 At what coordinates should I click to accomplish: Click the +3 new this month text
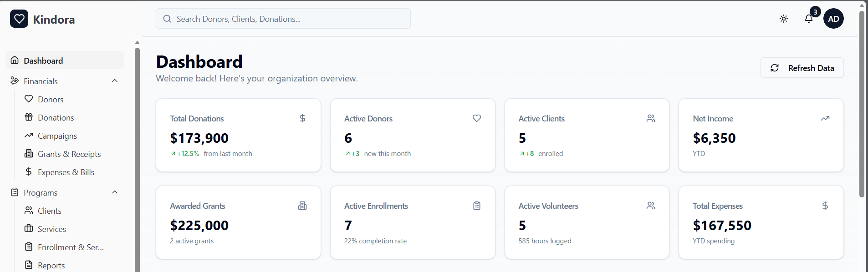coord(378,154)
